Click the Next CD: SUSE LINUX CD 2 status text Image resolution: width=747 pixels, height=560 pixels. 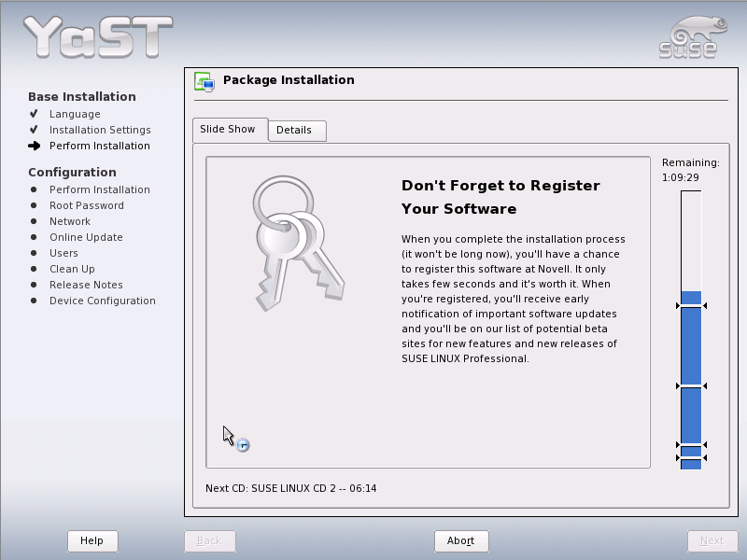(x=291, y=488)
